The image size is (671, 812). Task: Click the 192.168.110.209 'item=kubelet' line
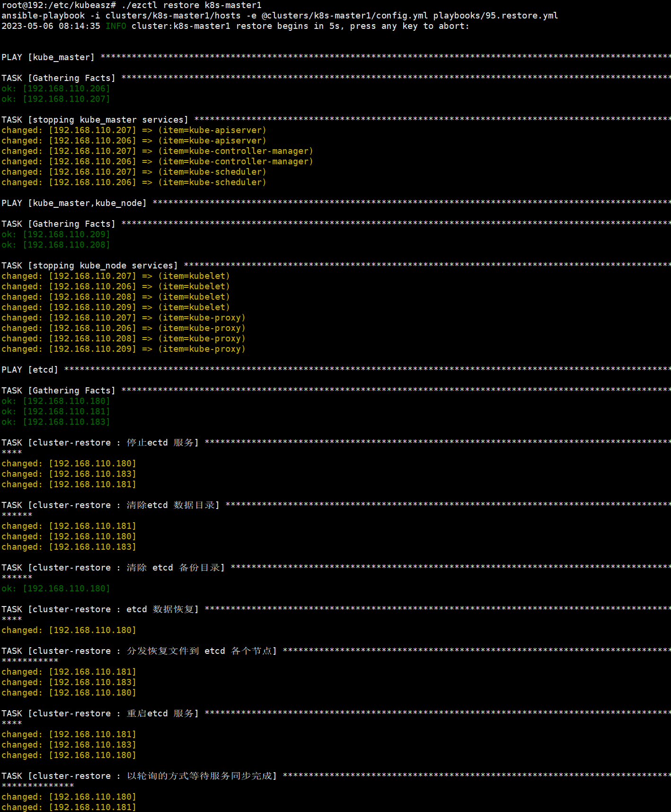click(115, 307)
